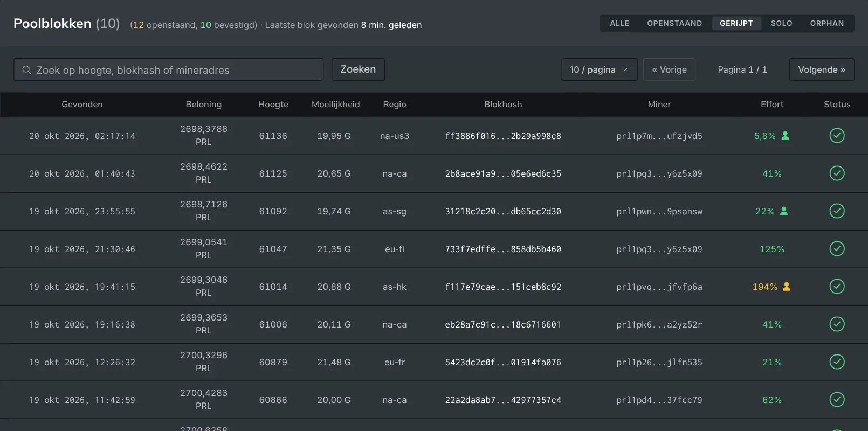This screenshot has width=868, height=431.
Task: Click the confirmed status icon for block 61125
Action: [x=837, y=173]
